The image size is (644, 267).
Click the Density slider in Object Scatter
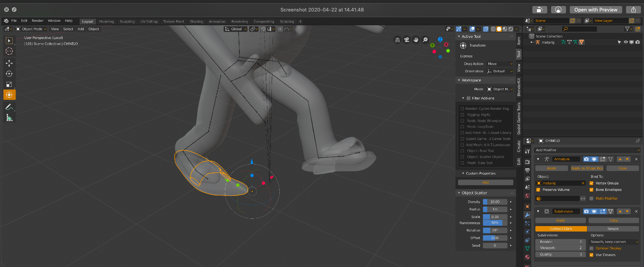coord(495,202)
